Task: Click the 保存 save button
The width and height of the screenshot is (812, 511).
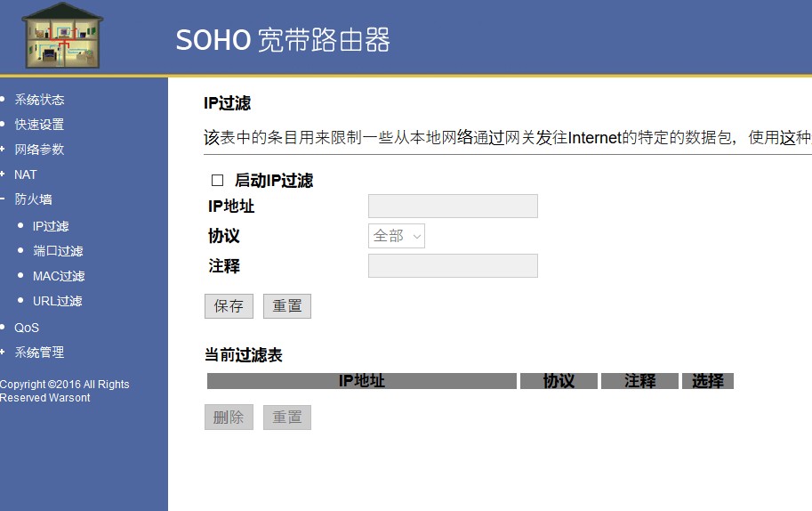Action: click(x=229, y=306)
